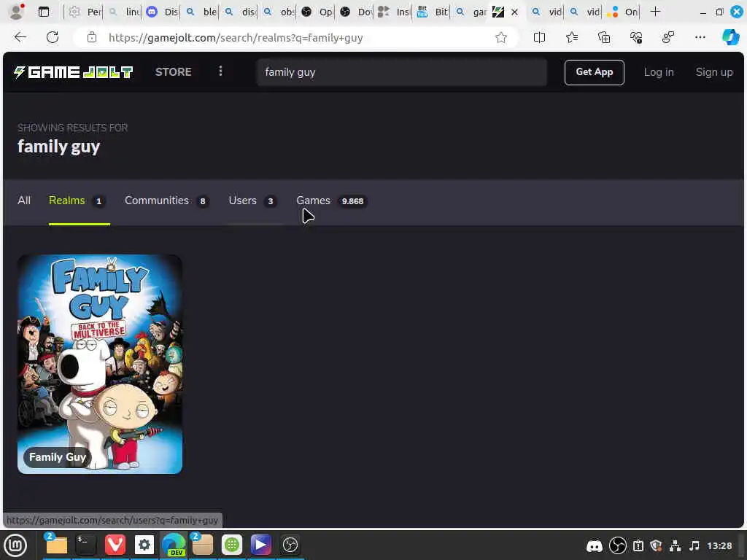Switch to the 'On' browser tab
This screenshot has width=747, height=560.
point(622,12)
